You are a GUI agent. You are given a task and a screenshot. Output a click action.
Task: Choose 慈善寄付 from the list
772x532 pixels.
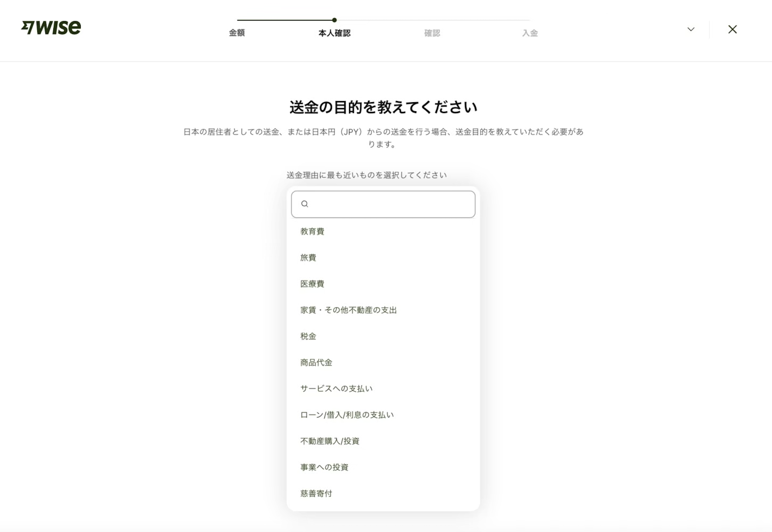point(316,494)
